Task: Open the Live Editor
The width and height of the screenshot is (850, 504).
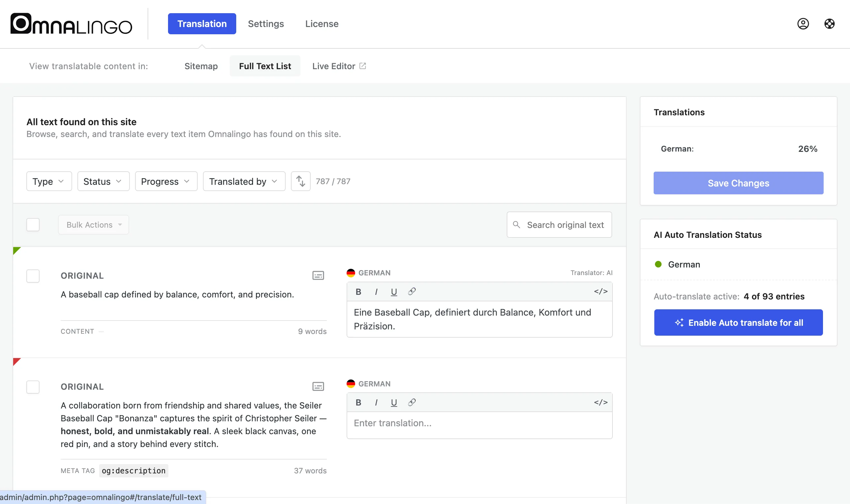Action: [339, 66]
